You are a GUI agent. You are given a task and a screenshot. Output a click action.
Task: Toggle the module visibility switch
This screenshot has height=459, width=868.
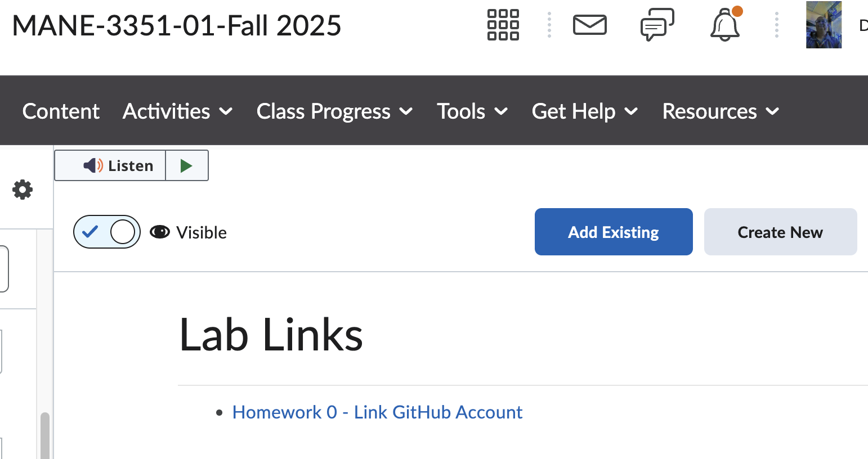pos(107,232)
